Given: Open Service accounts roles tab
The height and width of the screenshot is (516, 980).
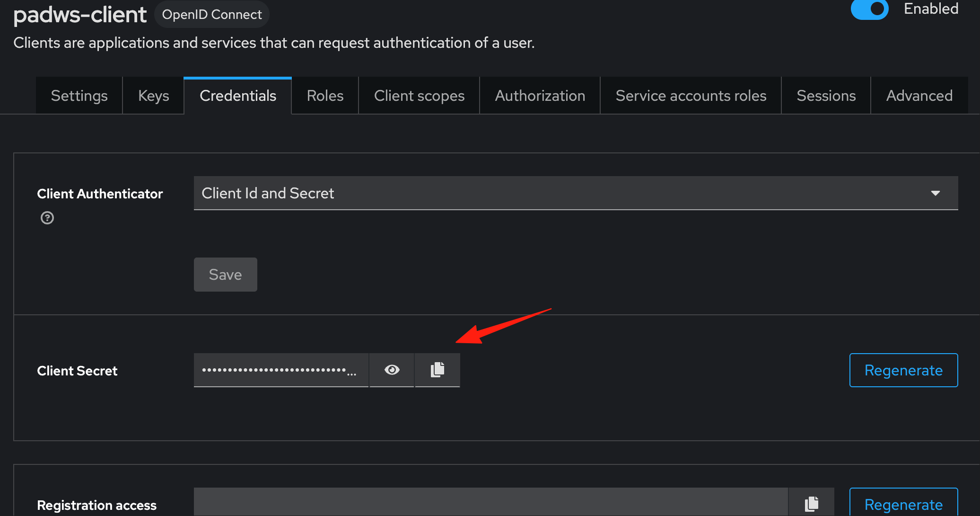Looking at the screenshot, I should [x=691, y=96].
